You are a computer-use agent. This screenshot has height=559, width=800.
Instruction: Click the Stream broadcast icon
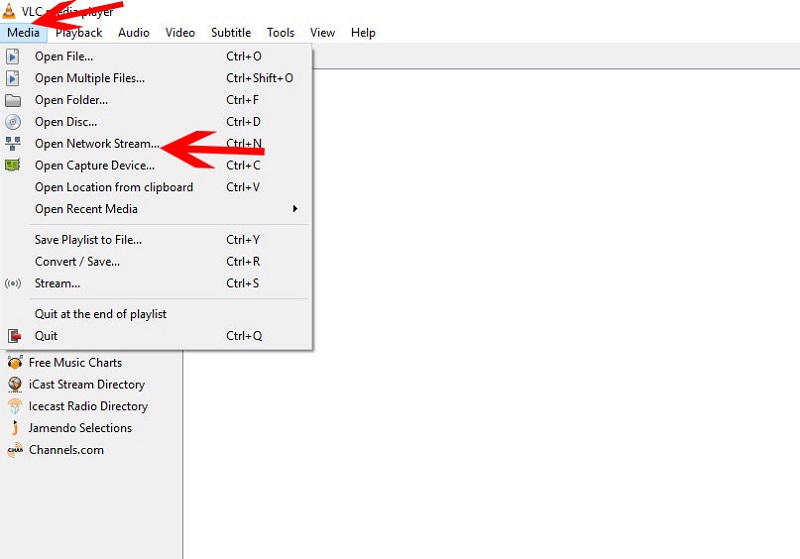point(13,283)
